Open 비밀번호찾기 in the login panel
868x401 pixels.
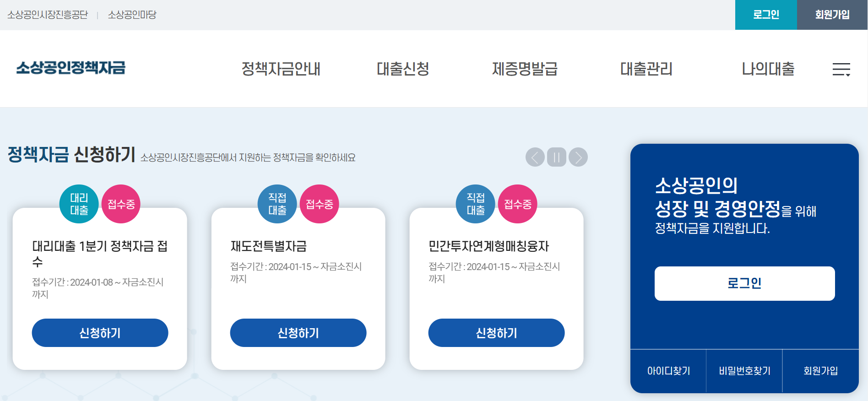[x=744, y=371]
